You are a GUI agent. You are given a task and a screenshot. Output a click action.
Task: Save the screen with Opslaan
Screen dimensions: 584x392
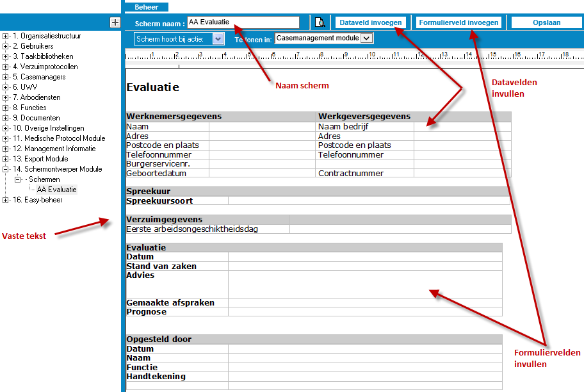pos(546,22)
